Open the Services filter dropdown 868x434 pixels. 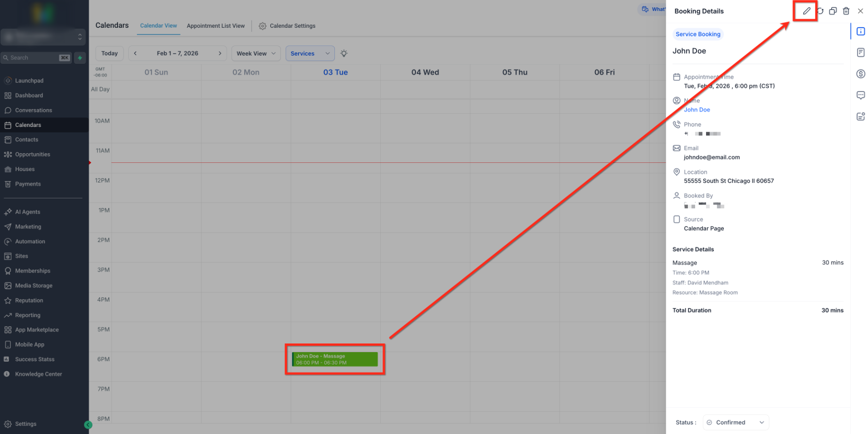click(310, 53)
